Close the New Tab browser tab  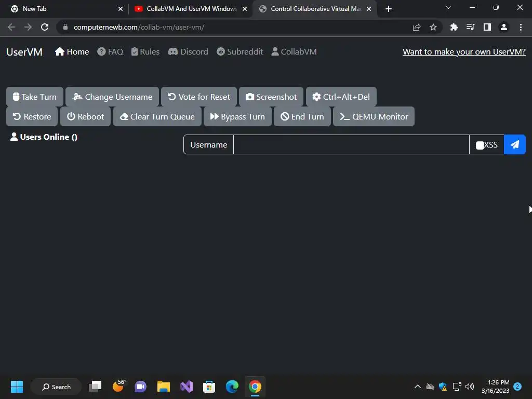tap(121, 9)
